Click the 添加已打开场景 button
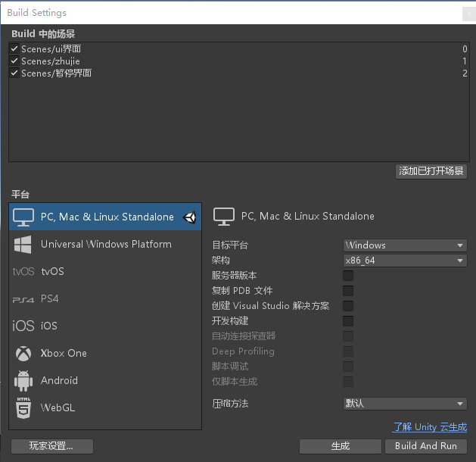The height and width of the screenshot is (462, 476). click(431, 171)
